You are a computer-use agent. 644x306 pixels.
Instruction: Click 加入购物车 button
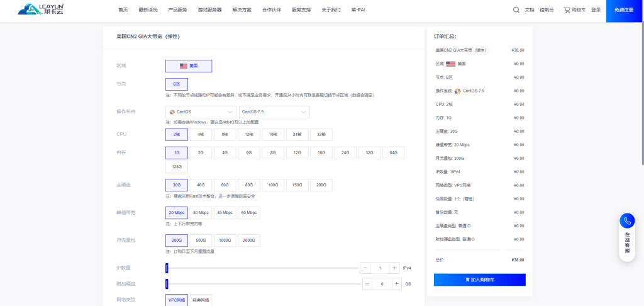pyautogui.click(x=479, y=280)
